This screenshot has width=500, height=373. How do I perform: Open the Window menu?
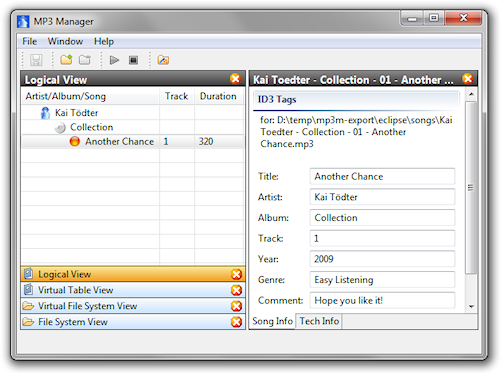pyautogui.click(x=65, y=41)
